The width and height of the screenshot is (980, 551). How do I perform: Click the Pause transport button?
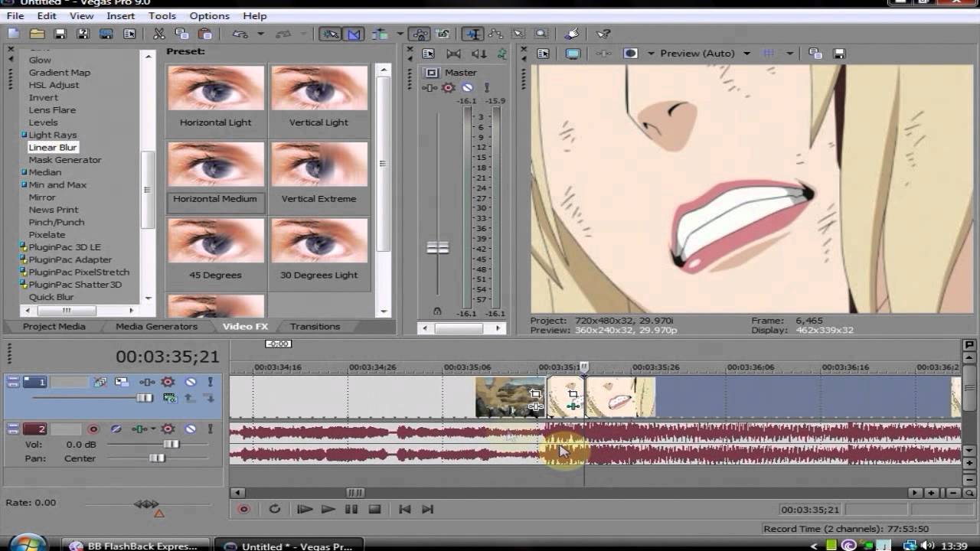pyautogui.click(x=351, y=509)
